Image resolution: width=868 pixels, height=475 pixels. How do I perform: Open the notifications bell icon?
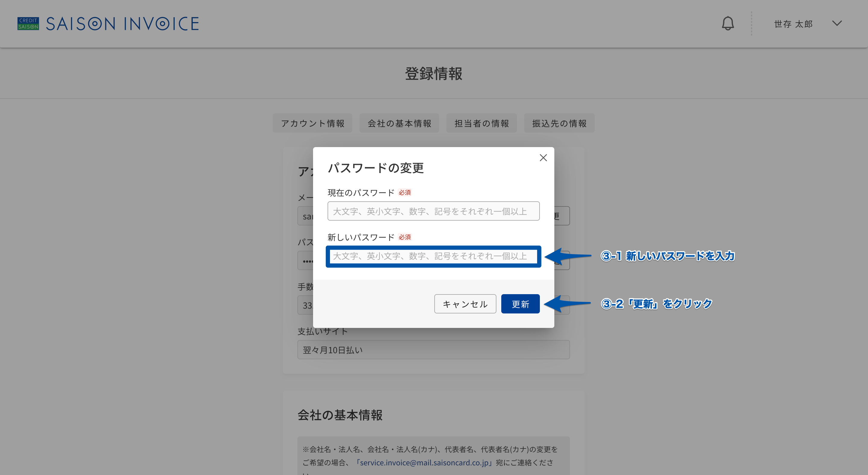coord(727,24)
